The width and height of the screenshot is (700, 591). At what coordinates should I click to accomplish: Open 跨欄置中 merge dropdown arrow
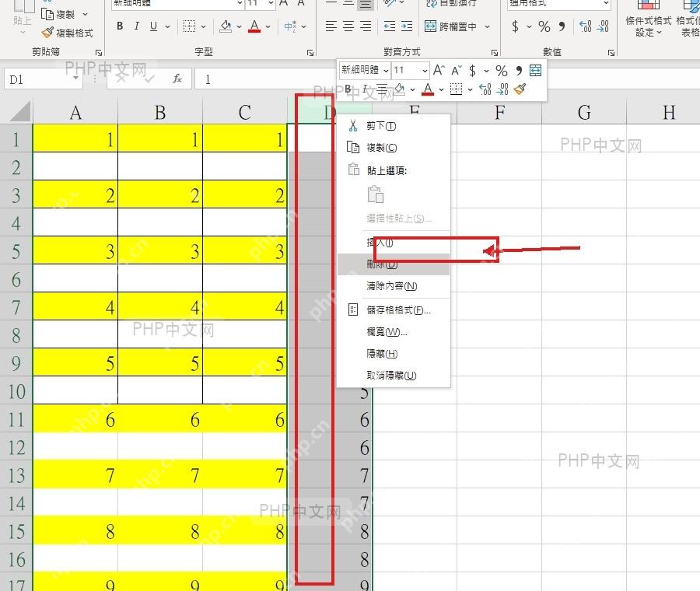pos(487,26)
